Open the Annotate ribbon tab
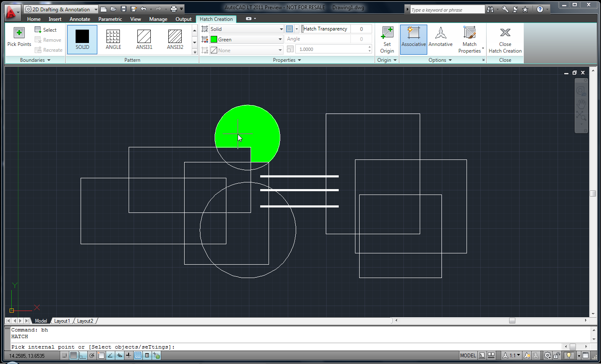The width and height of the screenshot is (601, 364). (80, 19)
